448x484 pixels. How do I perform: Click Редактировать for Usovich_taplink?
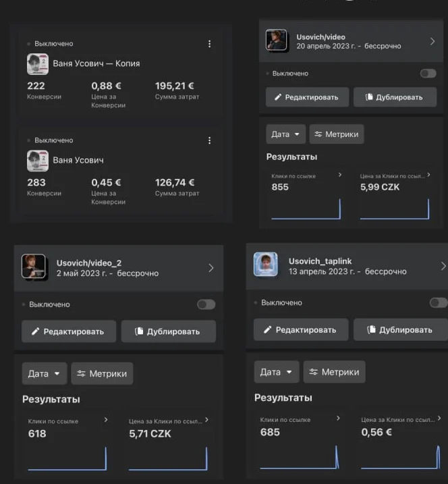pos(301,330)
